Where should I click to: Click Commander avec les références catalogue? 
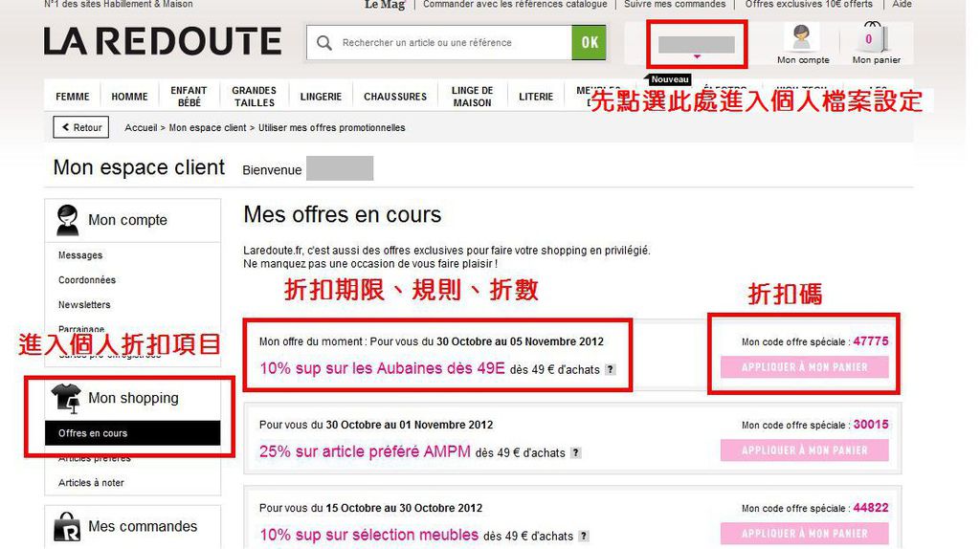(x=515, y=5)
